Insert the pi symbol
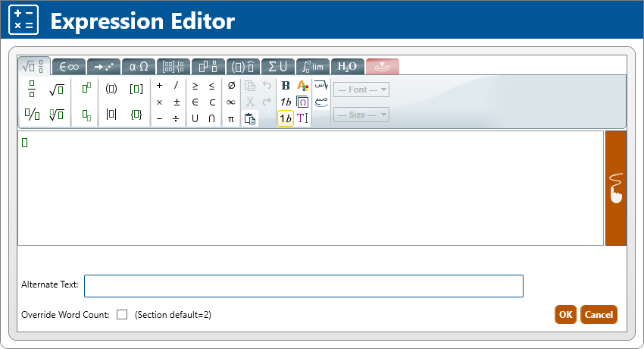This screenshot has width=644, height=349. tap(231, 118)
